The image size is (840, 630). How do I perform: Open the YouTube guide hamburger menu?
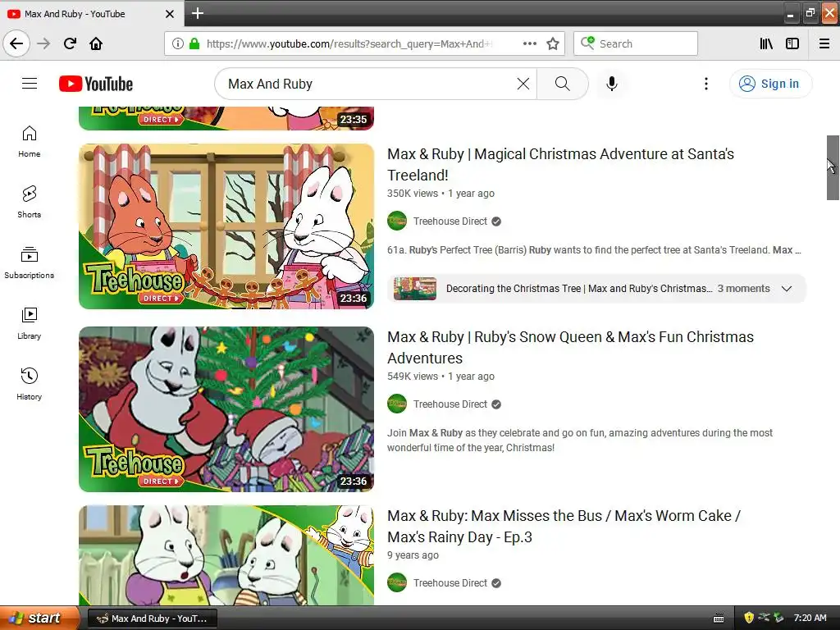pos(30,84)
